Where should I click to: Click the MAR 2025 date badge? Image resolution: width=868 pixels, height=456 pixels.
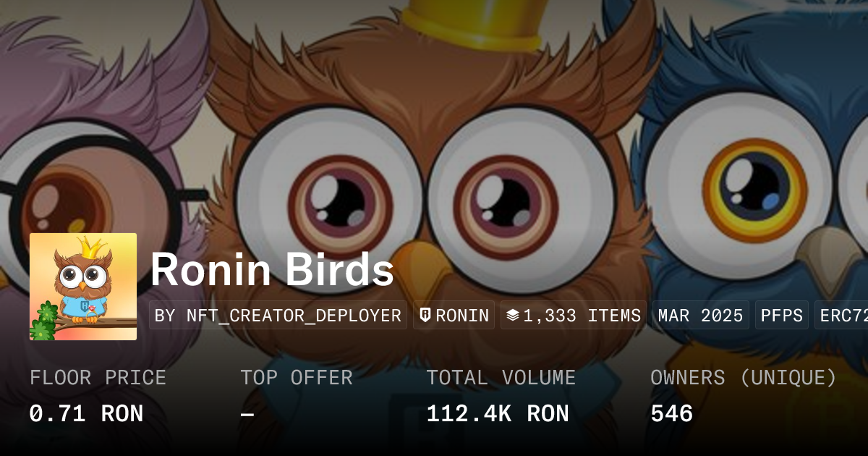[700, 316]
